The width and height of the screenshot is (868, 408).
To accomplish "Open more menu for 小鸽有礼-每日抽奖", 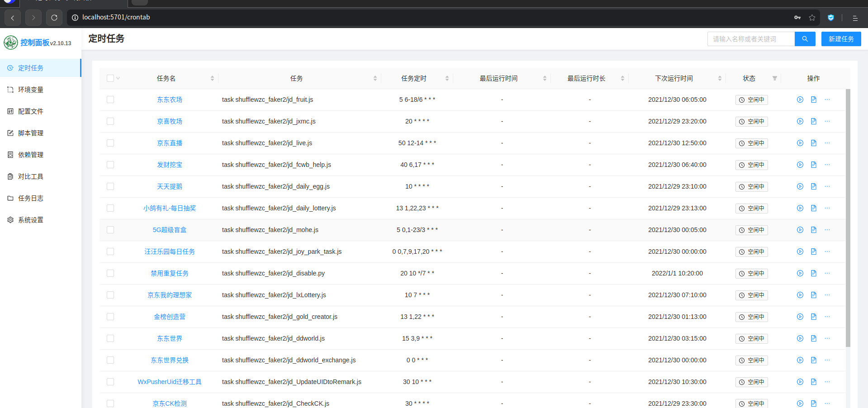I will [x=827, y=208].
